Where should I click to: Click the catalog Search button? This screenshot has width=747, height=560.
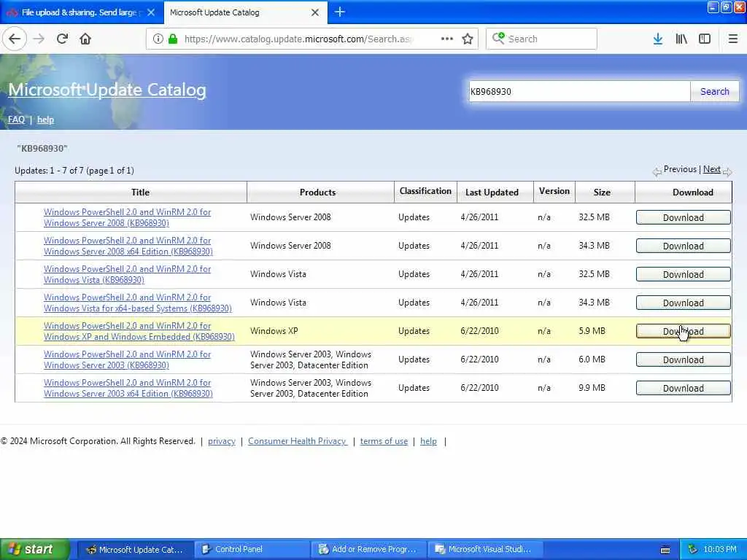[715, 91]
